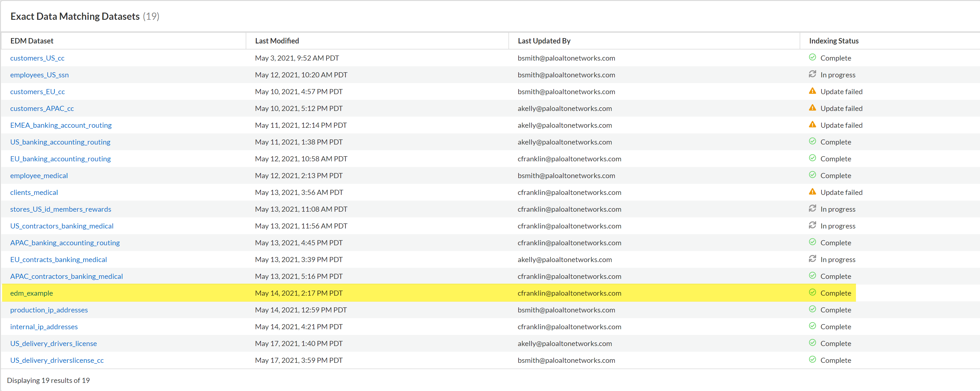Image resolution: width=980 pixels, height=391 pixels.
Task: Click the sync icon for US_contractors_banking_medical
Action: pyautogui.click(x=812, y=225)
